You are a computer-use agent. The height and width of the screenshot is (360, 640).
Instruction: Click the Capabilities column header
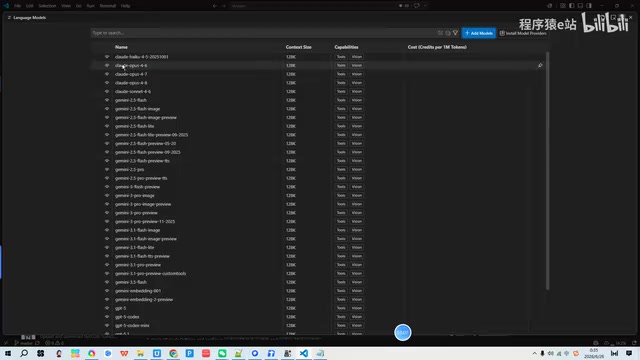click(346, 47)
